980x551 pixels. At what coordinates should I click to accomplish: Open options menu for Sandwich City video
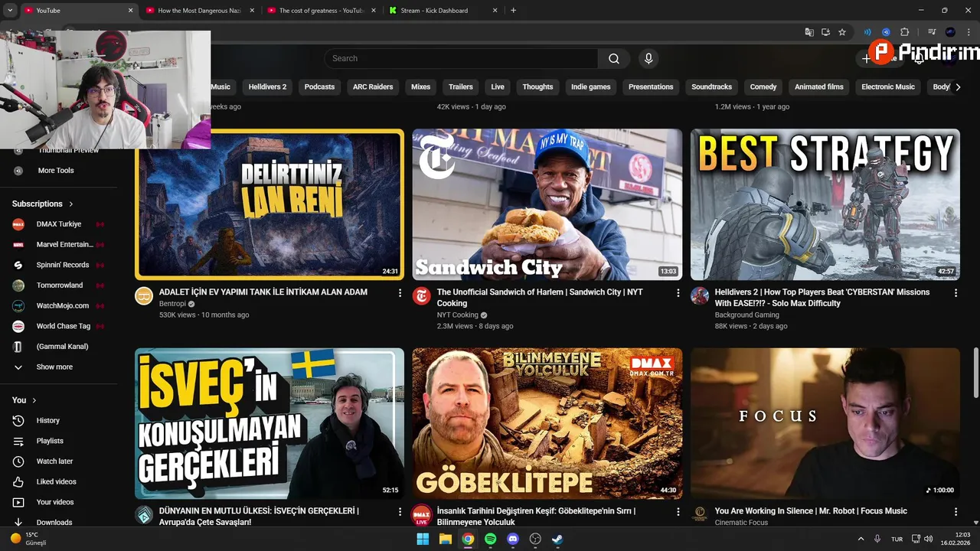point(678,292)
